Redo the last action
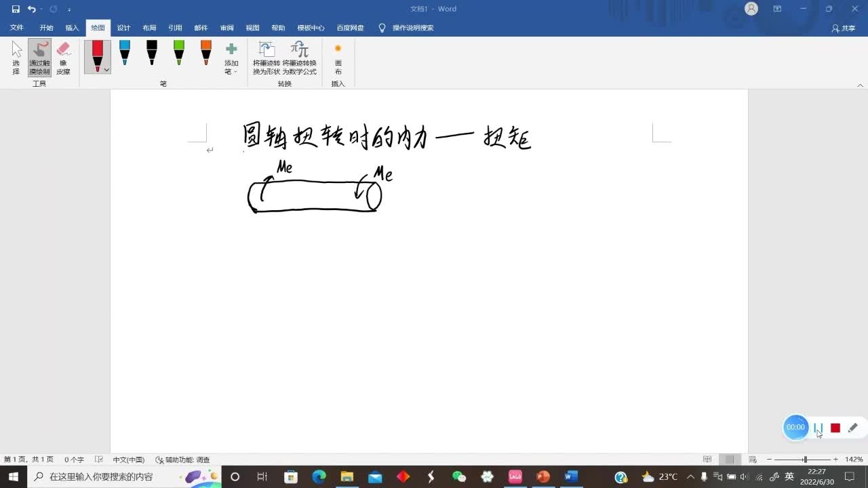This screenshot has height=488, width=868. (53, 9)
